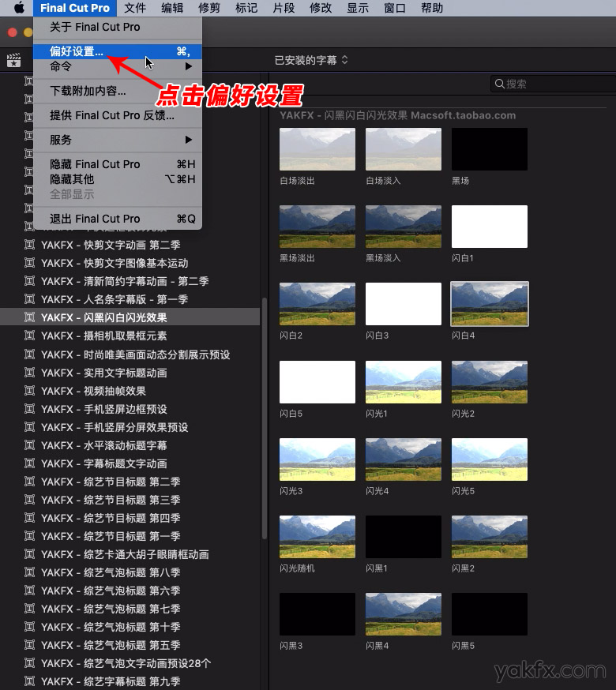Select the 闪光1 thumbnail
The height and width of the screenshot is (690, 616).
404,382
